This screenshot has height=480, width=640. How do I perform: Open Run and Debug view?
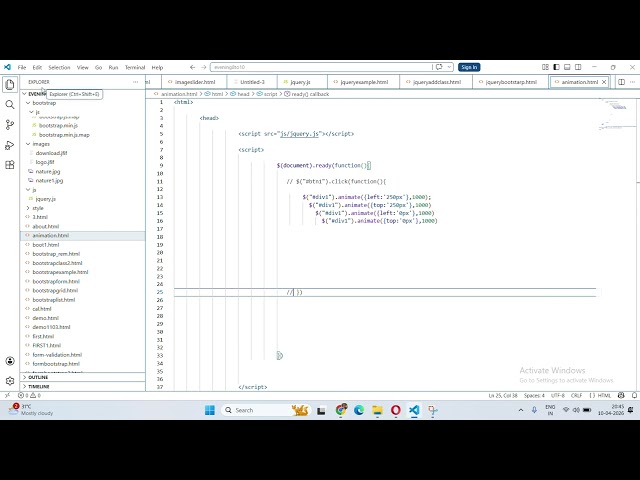click(10, 145)
